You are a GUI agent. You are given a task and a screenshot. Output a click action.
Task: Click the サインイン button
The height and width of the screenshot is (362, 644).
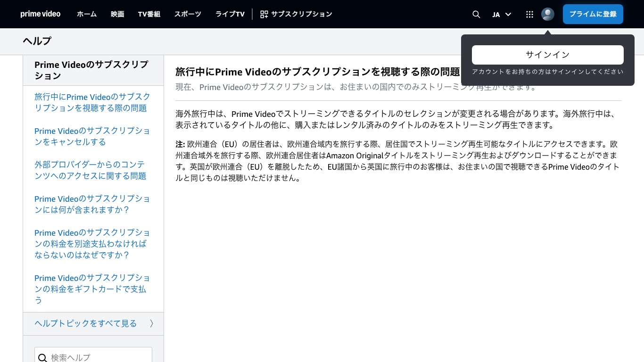pos(548,55)
